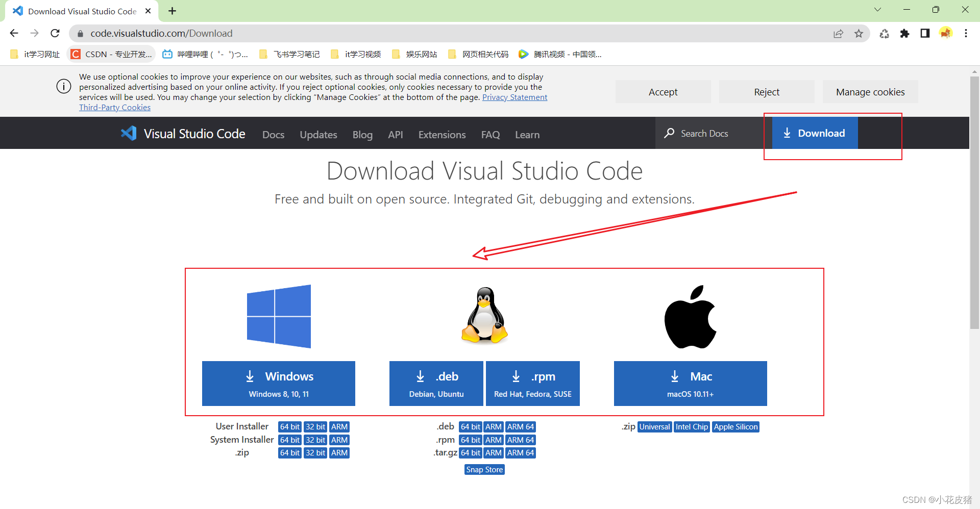The width and height of the screenshot is (980, 509).
Task: Open Manage cookies
Action: 870,92
